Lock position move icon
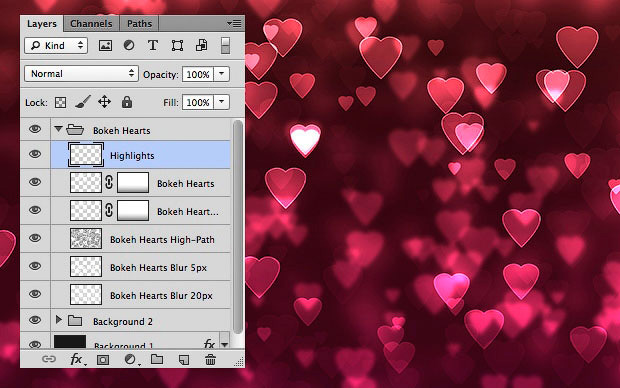 coord(104,102)
